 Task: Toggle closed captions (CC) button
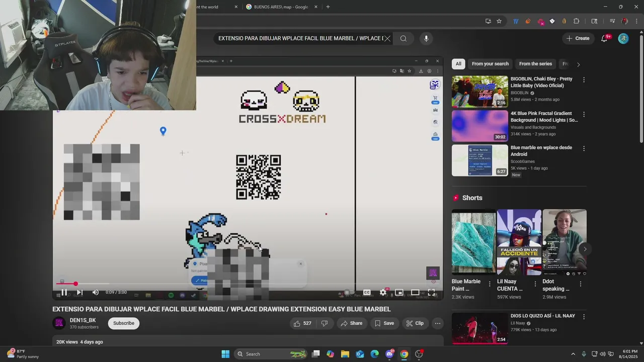[x=367, y=292]
